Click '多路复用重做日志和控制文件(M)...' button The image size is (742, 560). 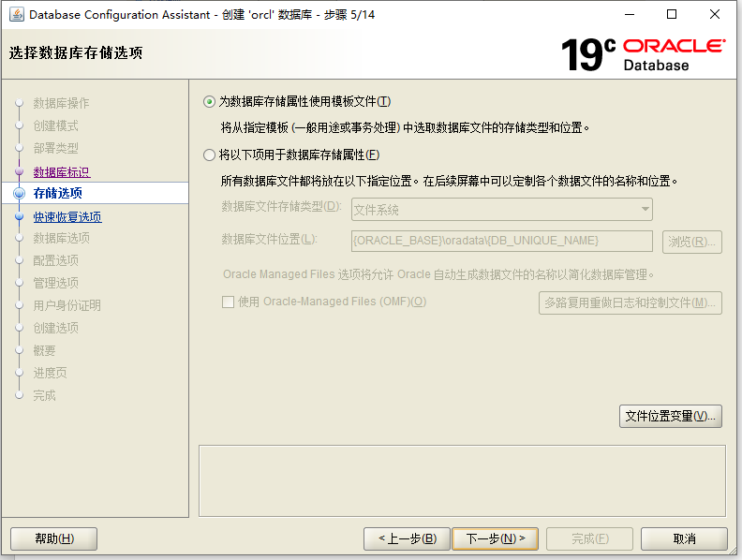(631, 302)
